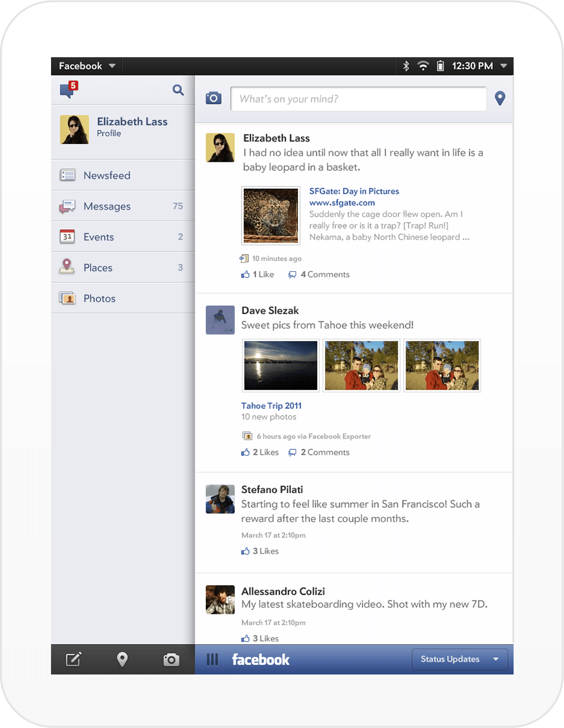564x728 pixels.
Task: Click comment icon next to 4 Comments
Action: pos(292,275)
